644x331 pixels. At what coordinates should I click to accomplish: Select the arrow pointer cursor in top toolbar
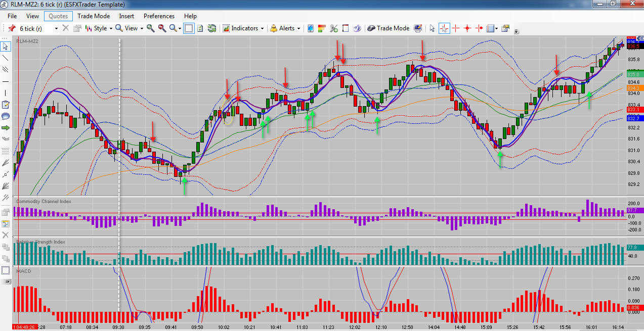point(432,28)
